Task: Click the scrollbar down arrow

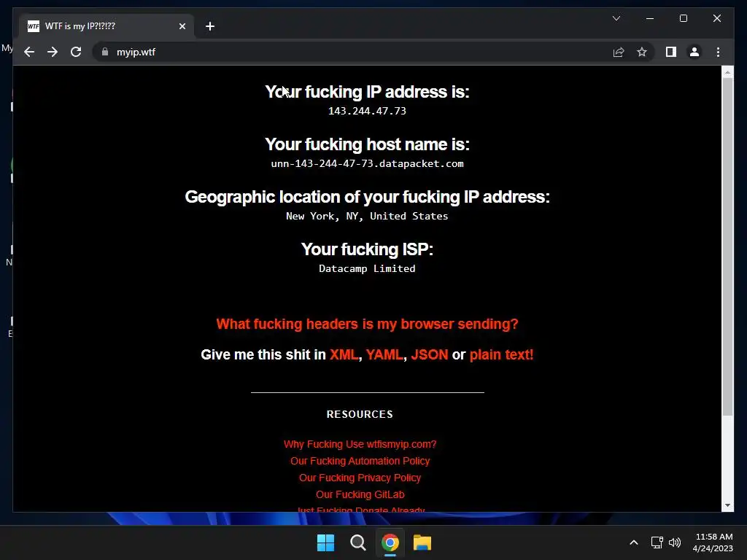Action: tap(727, 505)
